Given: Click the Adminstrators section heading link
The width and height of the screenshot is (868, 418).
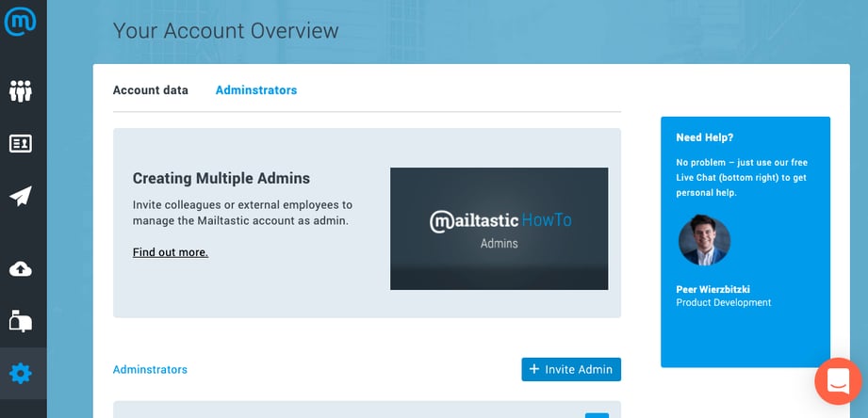Looking at the screenshot, I should pyautogui.click(x=150, y=370).
